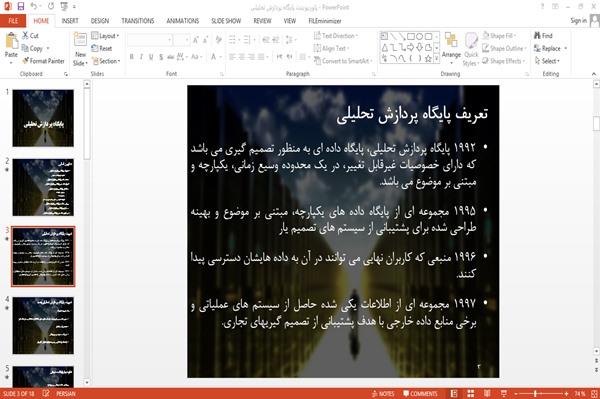Toggle Italic formatting
600x399 pixels.
141,57
